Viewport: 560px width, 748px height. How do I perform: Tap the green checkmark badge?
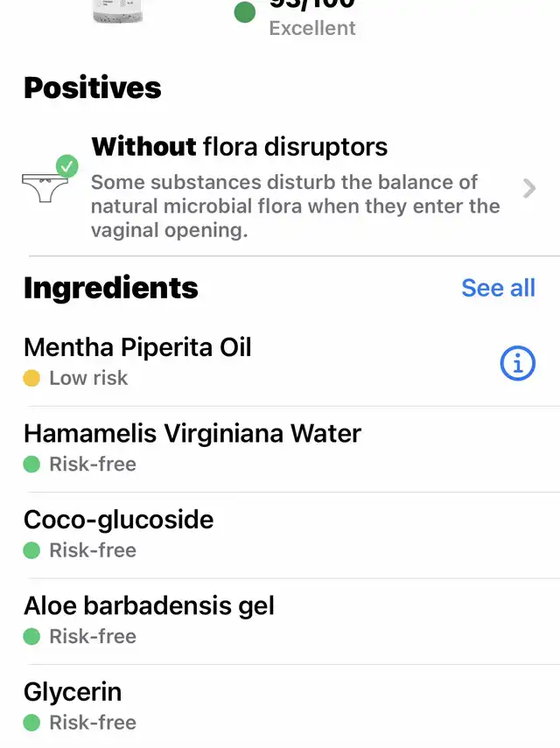tap(66, 166)
